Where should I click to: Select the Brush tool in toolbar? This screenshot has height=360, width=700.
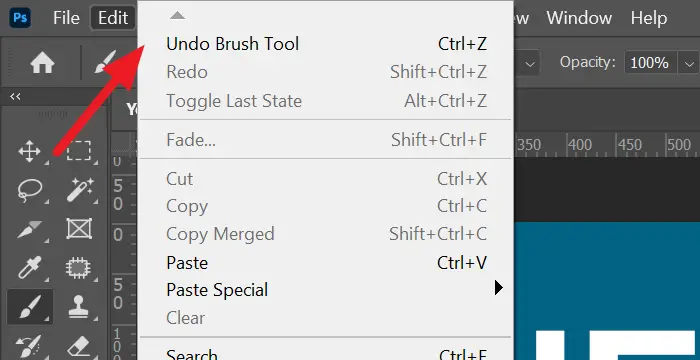[29, 306]
